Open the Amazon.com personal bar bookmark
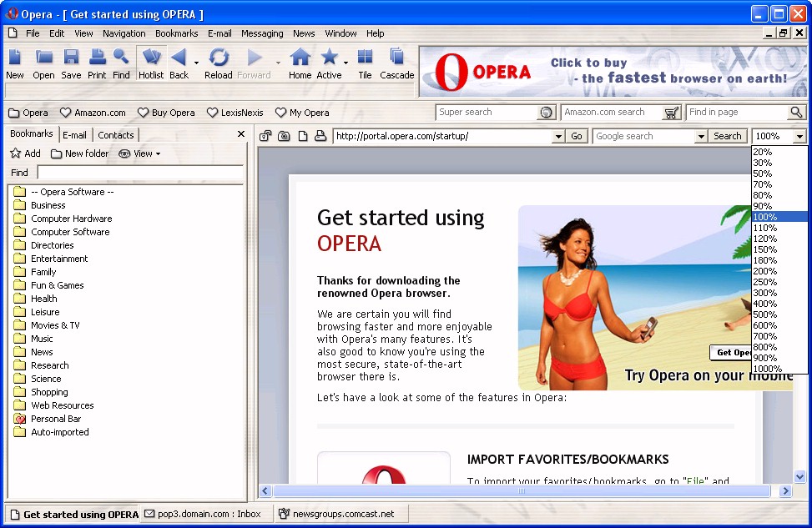The height and width of the screenshot is (528, 812). (x=93, y=113)
